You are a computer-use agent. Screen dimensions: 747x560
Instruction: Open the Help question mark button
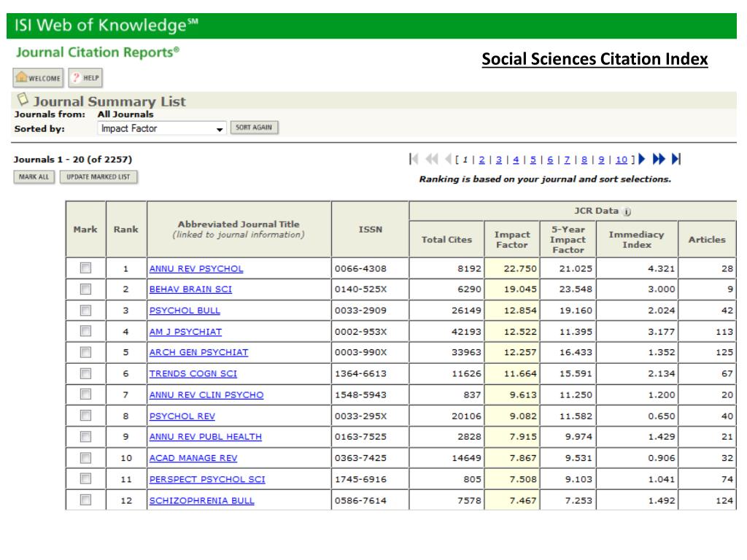86,77
